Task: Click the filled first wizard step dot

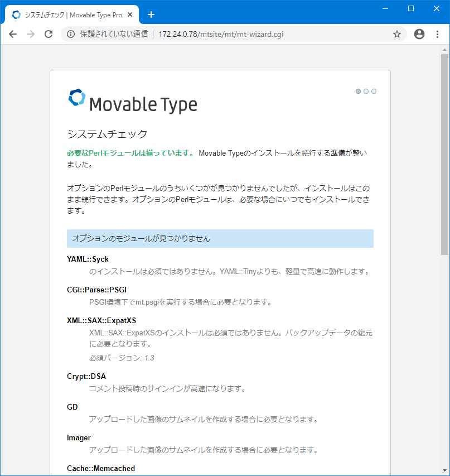Action: pos(358,91)
